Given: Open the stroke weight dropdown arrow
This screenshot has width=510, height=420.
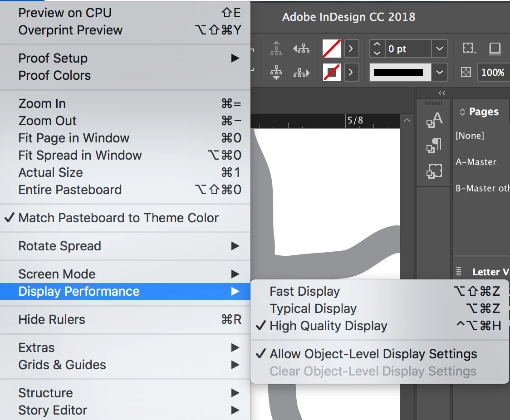Looking at the screenshot, I should point(439,49).
